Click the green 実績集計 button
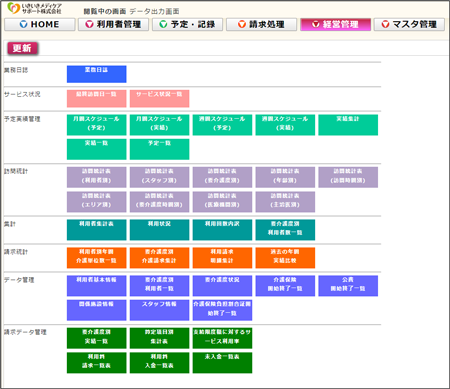The width and height of the screenshot is (450, 389). 348,125
